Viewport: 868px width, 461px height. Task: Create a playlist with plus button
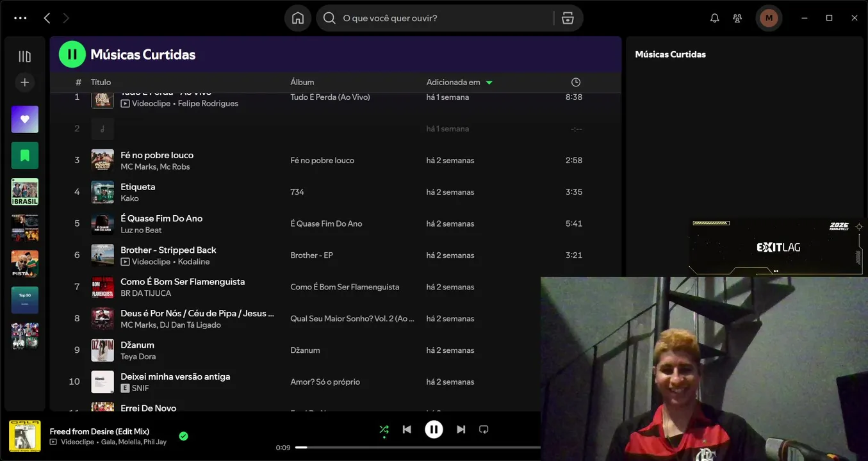point(25,82)
